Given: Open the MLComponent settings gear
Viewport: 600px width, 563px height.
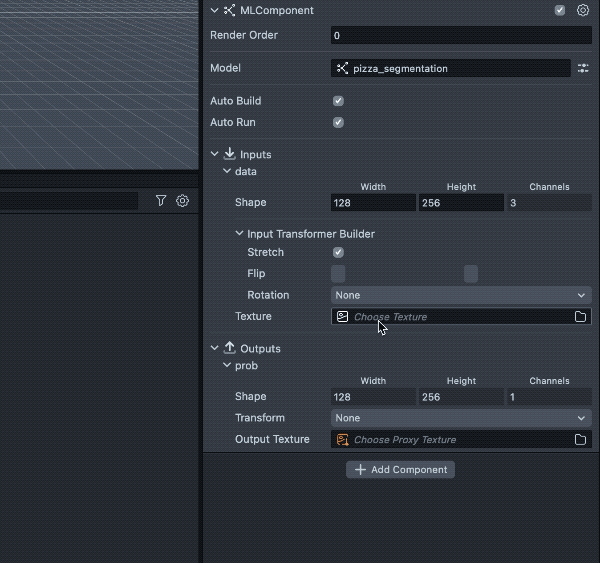Looking at the screenshot, I should 582,10.
